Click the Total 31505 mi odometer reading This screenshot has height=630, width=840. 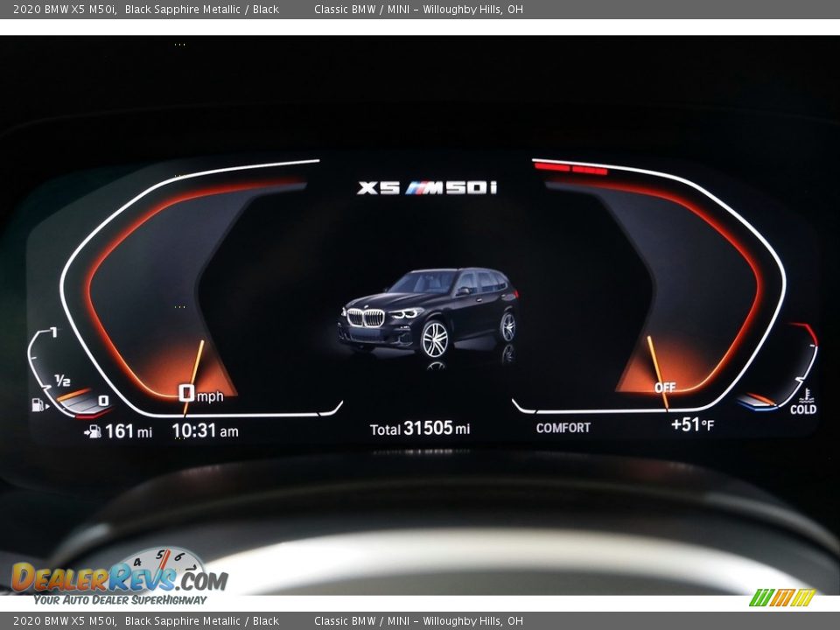[420, 428]
